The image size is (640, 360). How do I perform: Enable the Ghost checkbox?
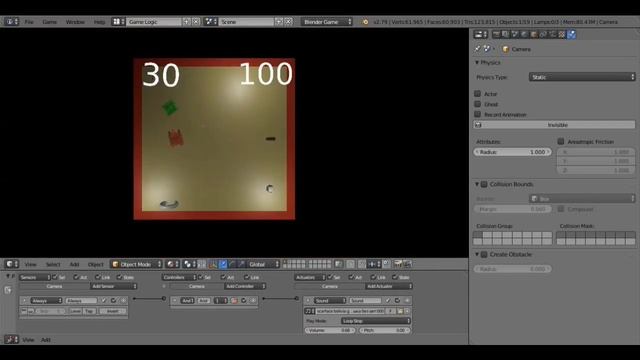pos(478,104)
